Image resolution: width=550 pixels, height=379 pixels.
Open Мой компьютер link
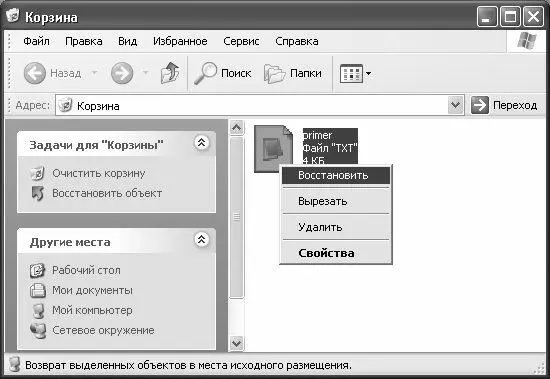click(x=92, y=310)
